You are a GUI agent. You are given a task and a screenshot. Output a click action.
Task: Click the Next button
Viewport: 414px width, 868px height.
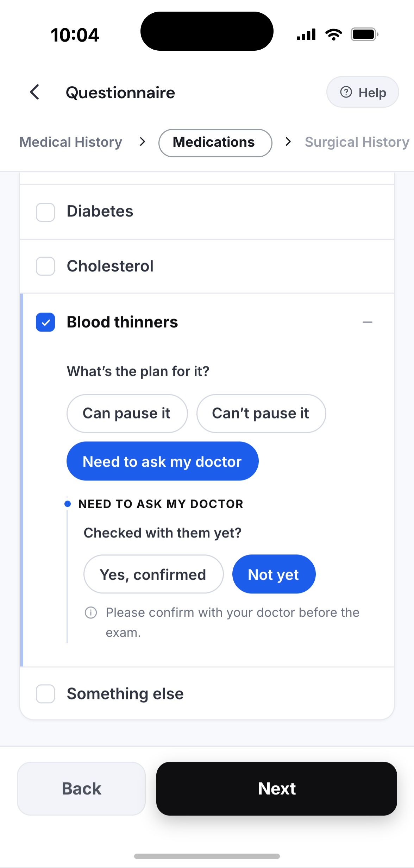point(277,788)
